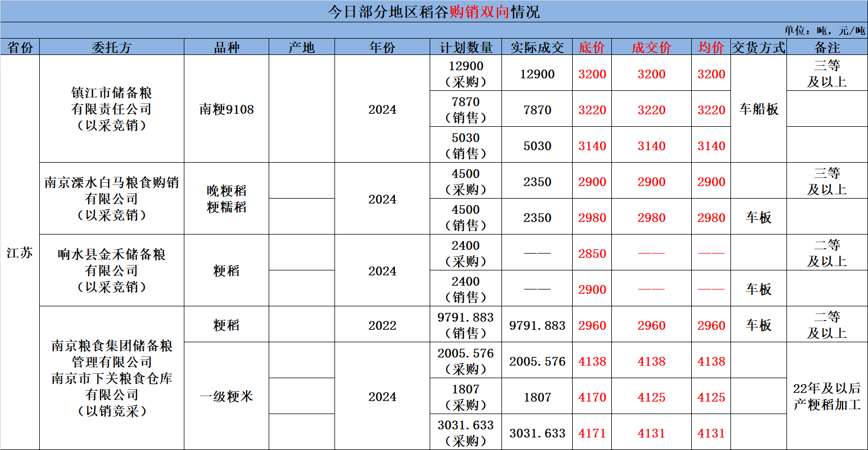The height and width of the screenshot is (450, 868).
Task: Select the planned quantity 1807(采购) cell
Action: point(466,397)
